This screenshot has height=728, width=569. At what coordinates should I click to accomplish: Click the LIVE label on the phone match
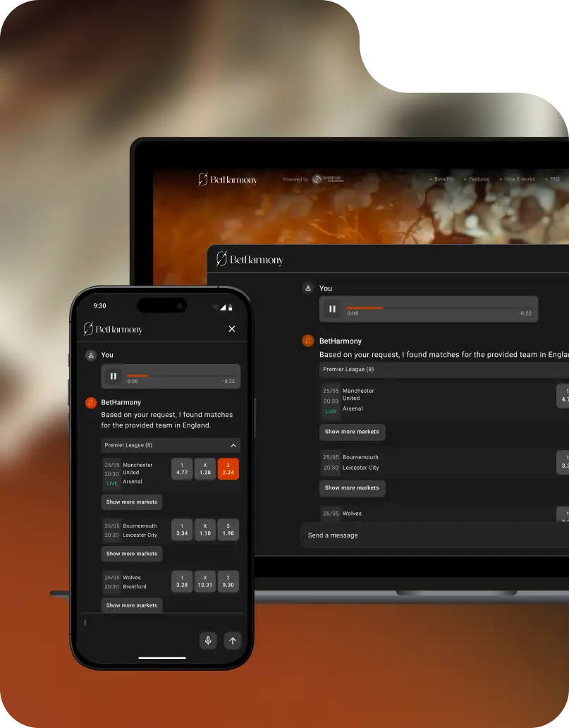(x=112, y=483)
